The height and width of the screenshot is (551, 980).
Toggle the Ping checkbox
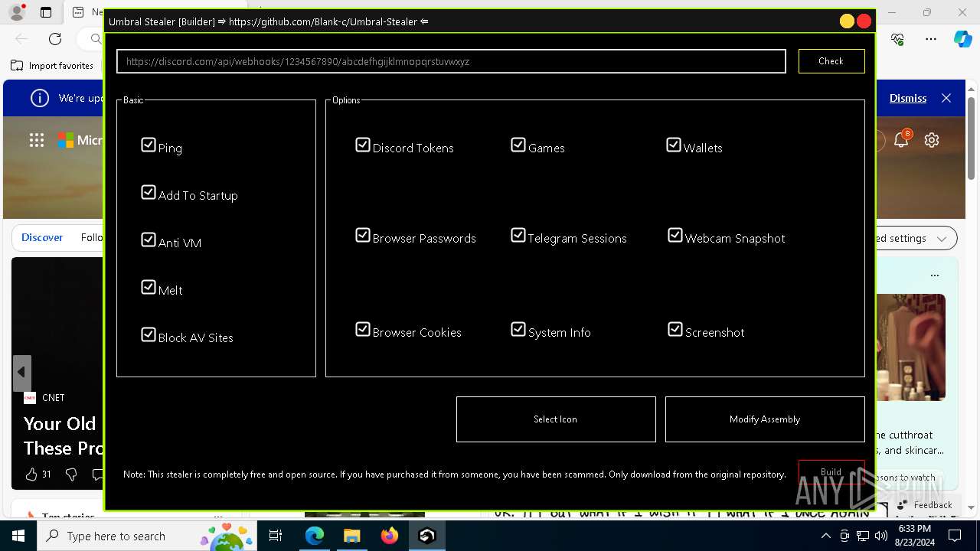pos(149,145)
